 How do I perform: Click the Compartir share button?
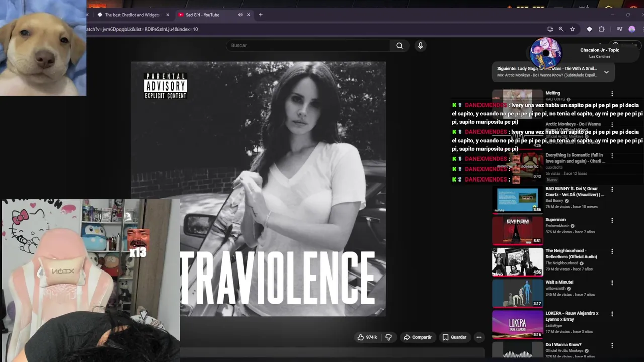[x=417, y=337]
